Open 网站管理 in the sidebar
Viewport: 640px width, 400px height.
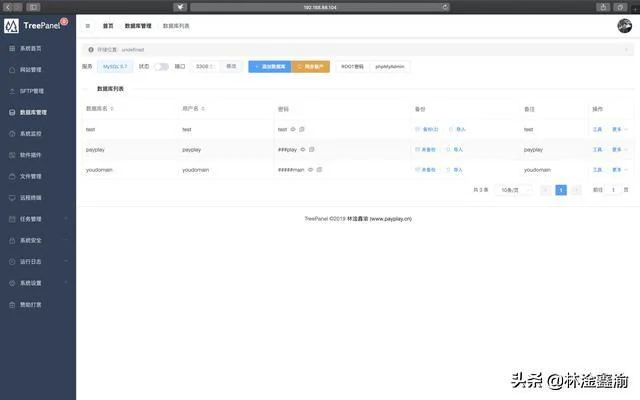(31, 70)
